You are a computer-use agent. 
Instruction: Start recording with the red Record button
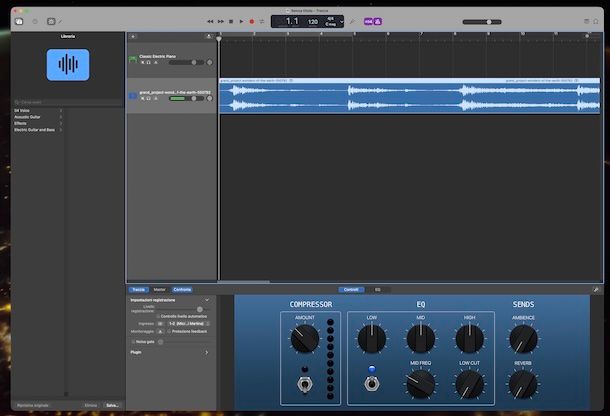[252, 22]
